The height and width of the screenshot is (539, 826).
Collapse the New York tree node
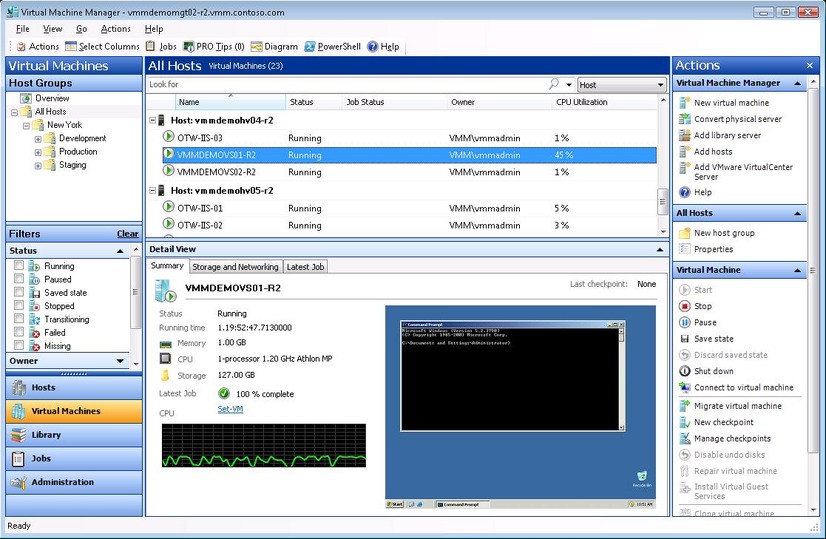click(26, 126)
